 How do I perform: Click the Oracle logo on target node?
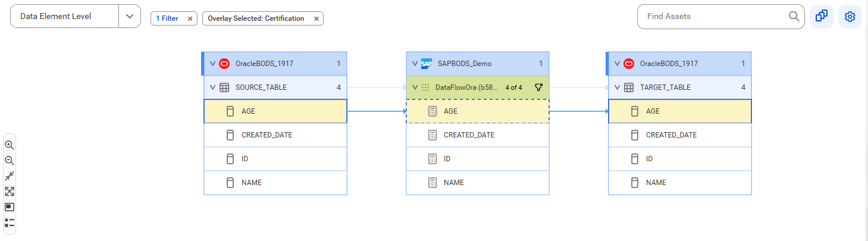click(x=629, y=64)
